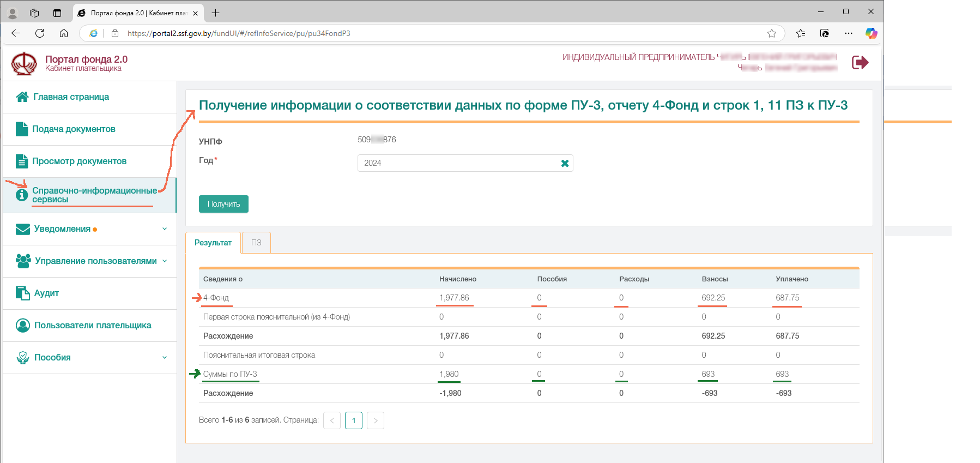This screenshot has height=463, width=980.
Task: Click the Год input field
Action: (458, 163)
